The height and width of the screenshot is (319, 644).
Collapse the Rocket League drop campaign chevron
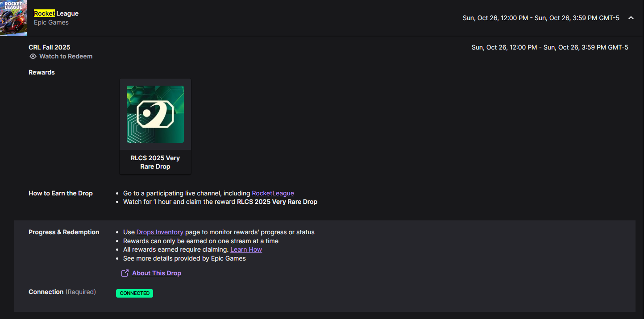coord(631,18)
